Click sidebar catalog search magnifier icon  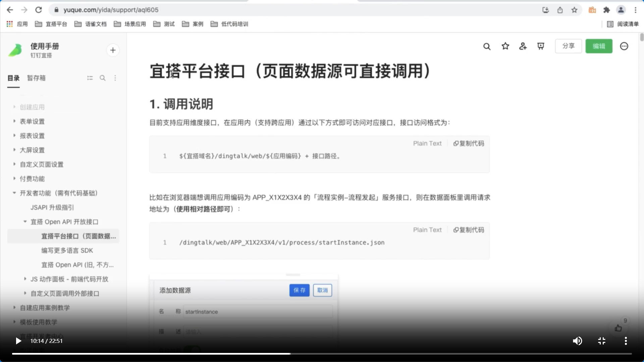(x=103, y=78)
